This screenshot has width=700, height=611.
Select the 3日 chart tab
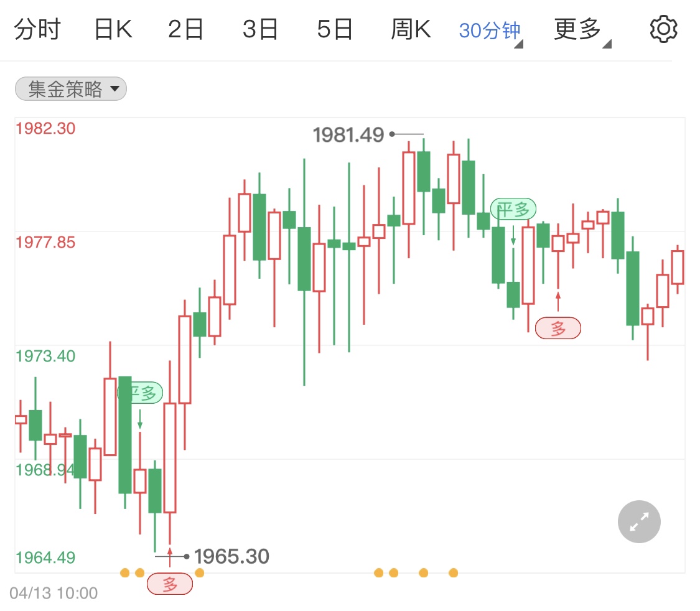[x=260, y=29]
